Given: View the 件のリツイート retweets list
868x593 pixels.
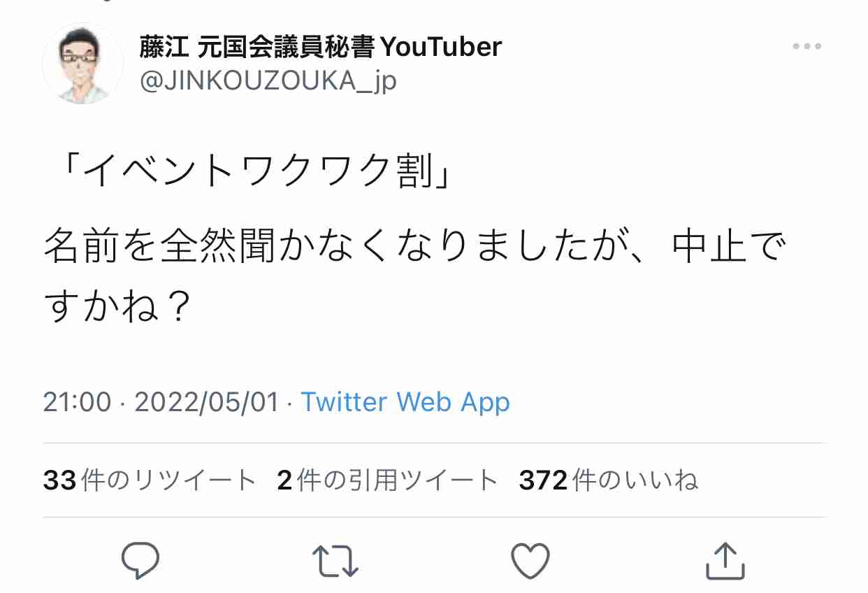Looking at the screenshot, I should (x=168, y=480).
